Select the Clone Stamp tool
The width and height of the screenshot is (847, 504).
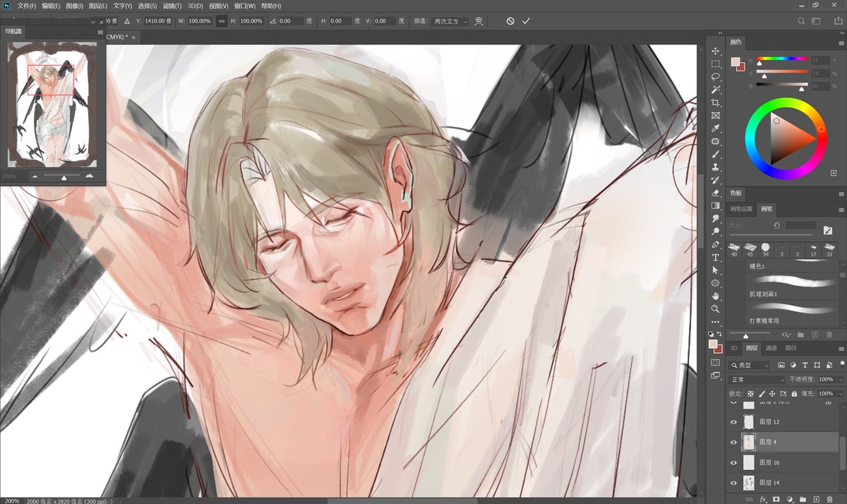point(715,167)
